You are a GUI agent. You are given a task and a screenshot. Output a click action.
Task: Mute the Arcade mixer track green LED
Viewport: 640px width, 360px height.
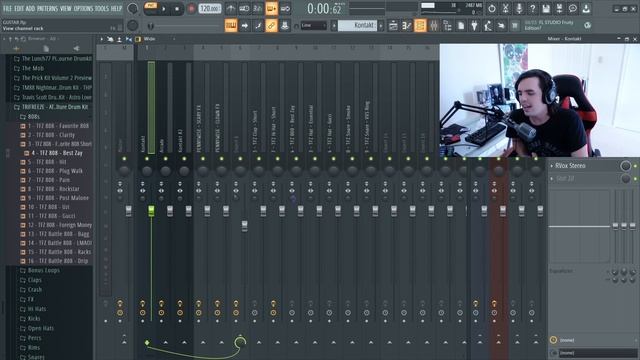165,159
